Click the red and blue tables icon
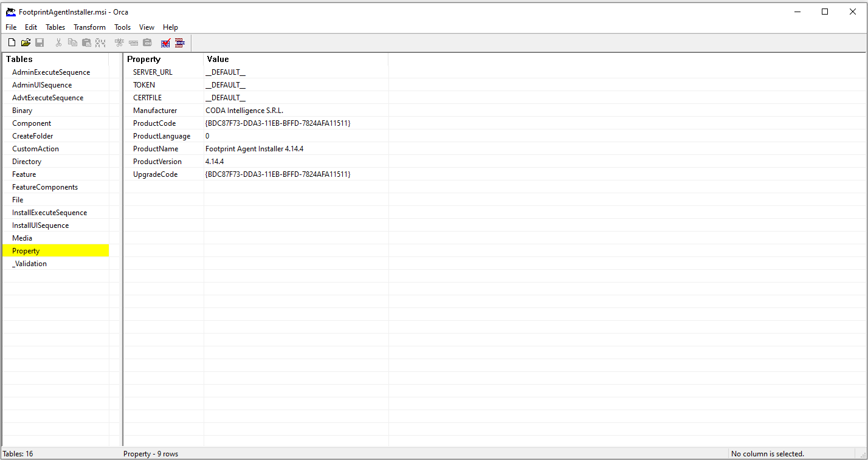The height and width of the screenshot is (460, 868). (179, 43)
